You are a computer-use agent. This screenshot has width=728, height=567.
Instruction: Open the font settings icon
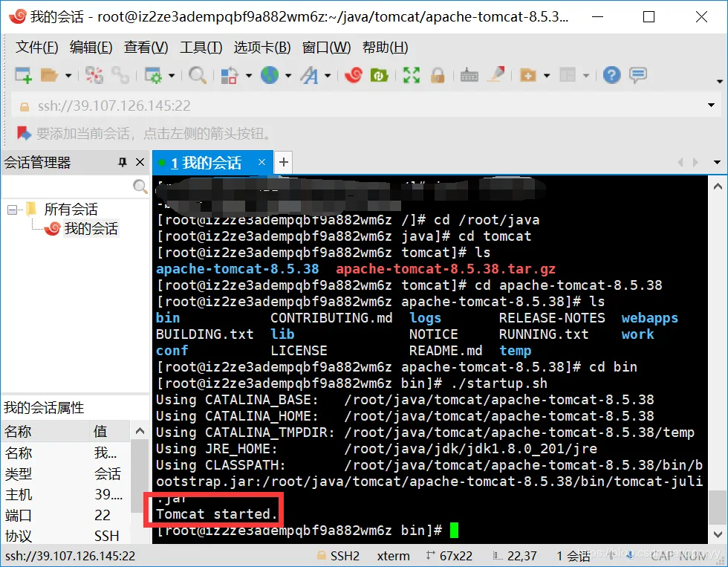[309, 75]
